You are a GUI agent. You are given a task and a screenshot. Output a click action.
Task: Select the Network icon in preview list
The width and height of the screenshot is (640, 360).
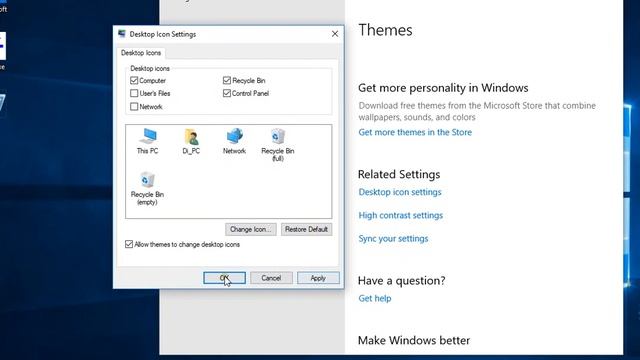pyautogui.click(x=234, y=141)
